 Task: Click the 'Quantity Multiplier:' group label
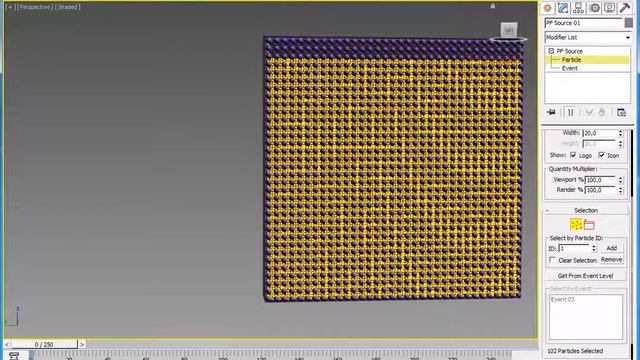(573, 169)
